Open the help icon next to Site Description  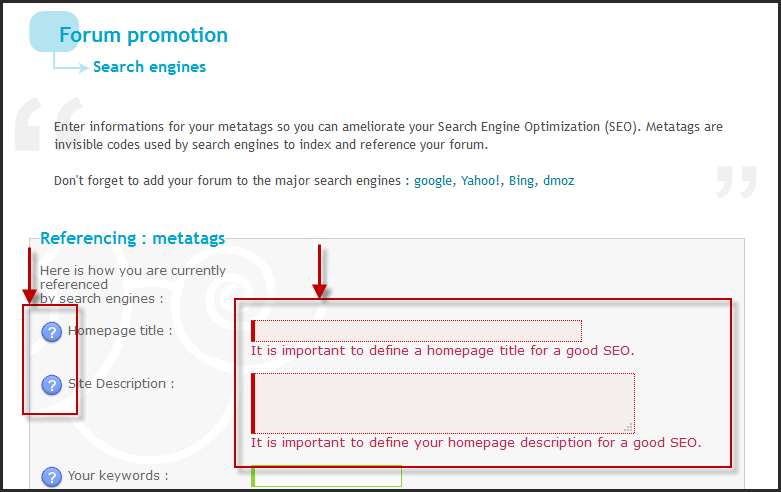[51, 385]
